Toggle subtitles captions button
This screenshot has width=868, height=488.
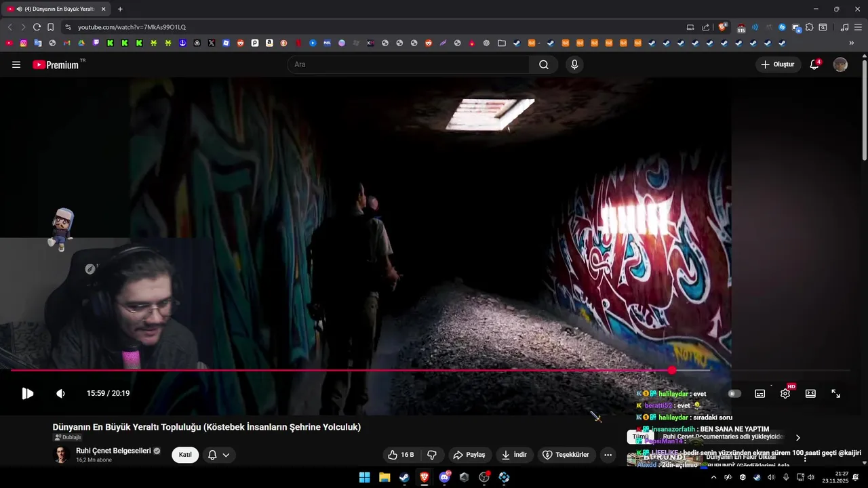760,393
